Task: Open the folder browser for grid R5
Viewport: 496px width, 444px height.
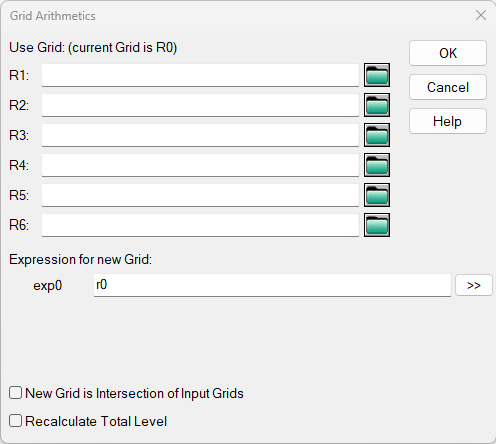Action: [377, 195]
